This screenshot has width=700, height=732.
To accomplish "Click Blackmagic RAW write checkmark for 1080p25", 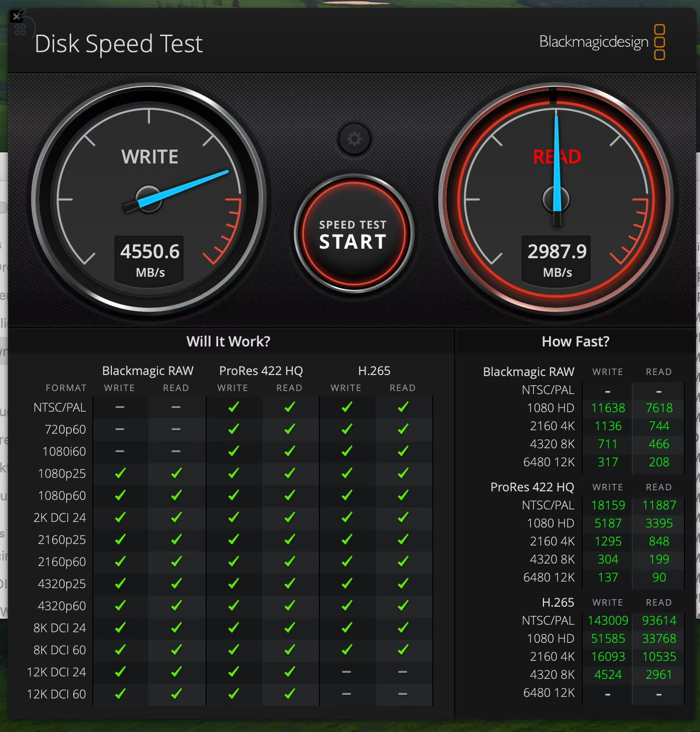I will pos(120,473).
